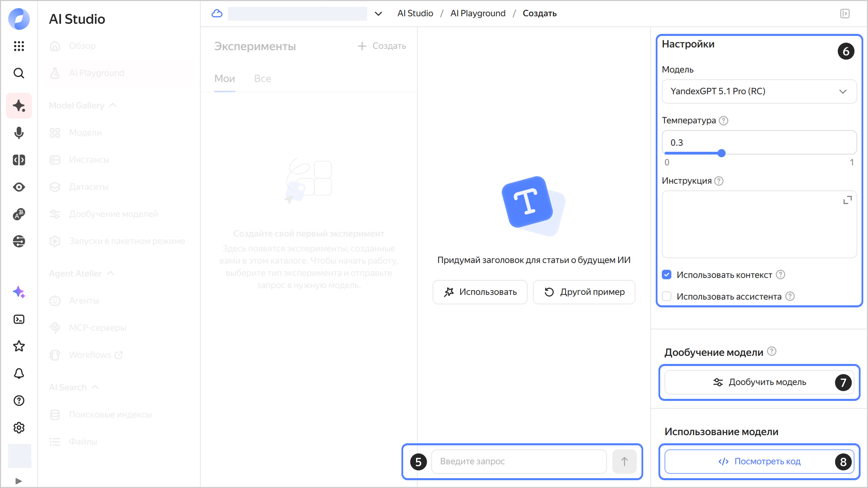
Task: Click the notifications bell icon
Action: pos(19,373)
